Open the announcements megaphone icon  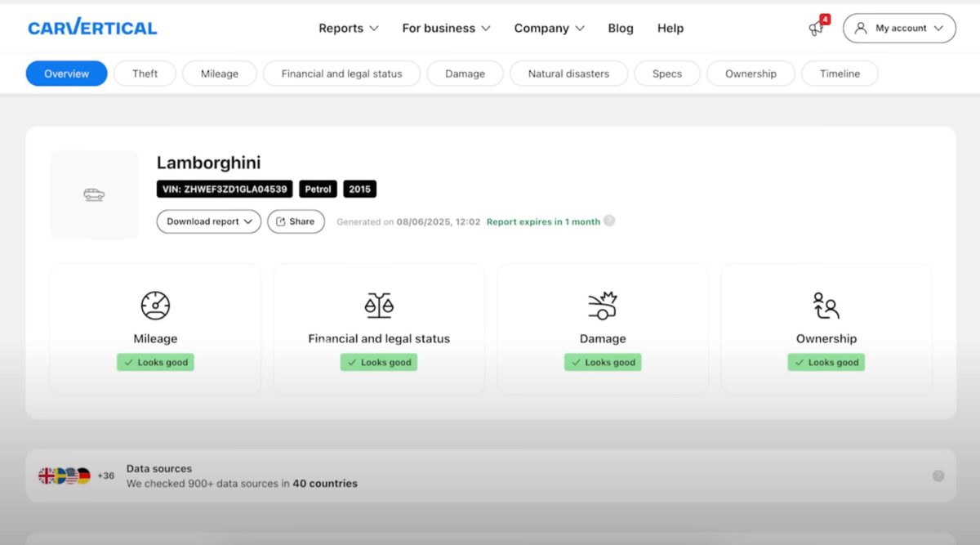point(816,29)
